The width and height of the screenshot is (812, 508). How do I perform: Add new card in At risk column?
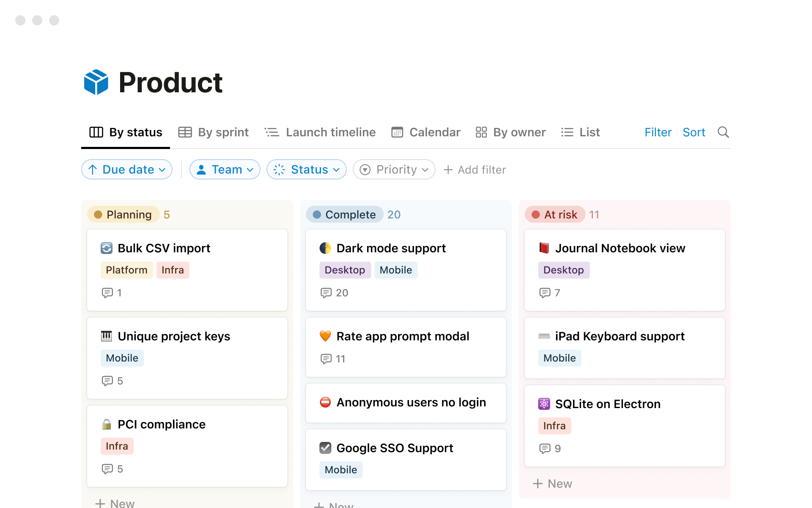click(552, 483)
